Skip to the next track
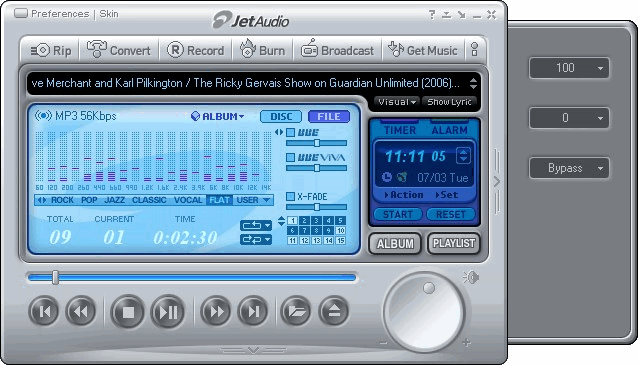 [x=253, y=311]
